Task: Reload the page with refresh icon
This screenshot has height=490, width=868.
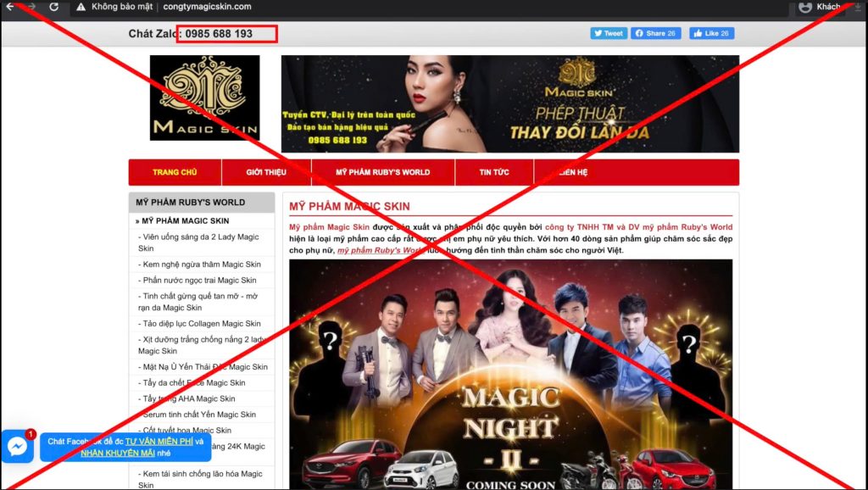Action: [54, 7]
